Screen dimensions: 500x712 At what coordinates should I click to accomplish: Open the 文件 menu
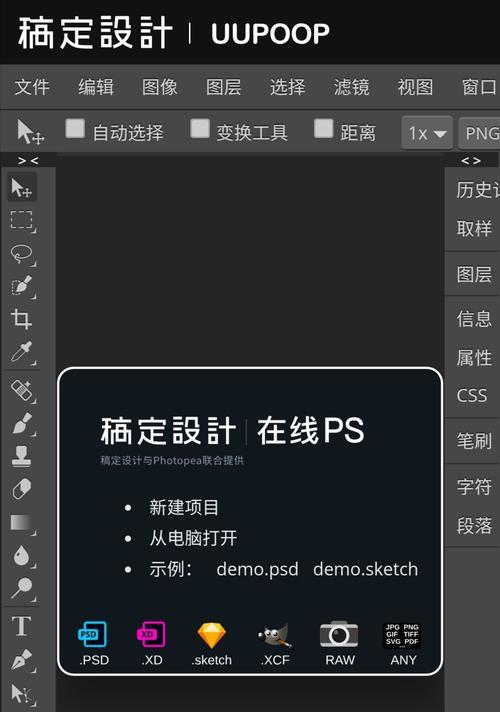(x=32, y=87)
